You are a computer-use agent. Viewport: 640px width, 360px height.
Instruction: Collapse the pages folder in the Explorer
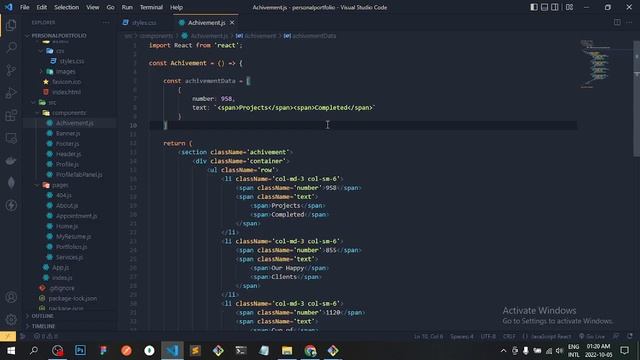[x=60, y=185]
